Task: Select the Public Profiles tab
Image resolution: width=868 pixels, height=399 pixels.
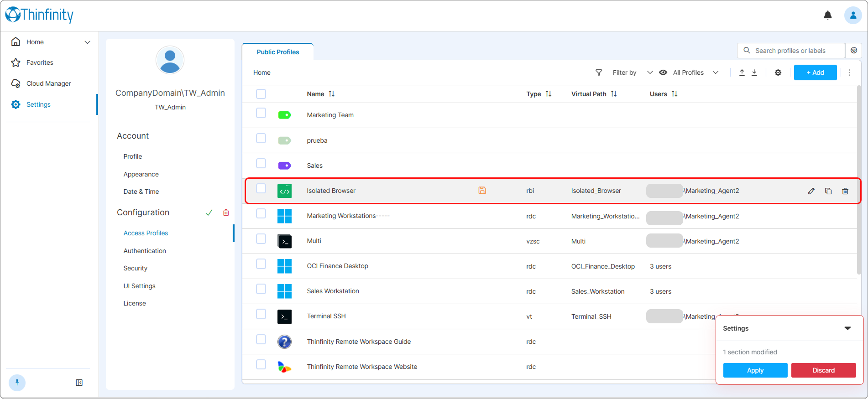Action: point(277,52)
